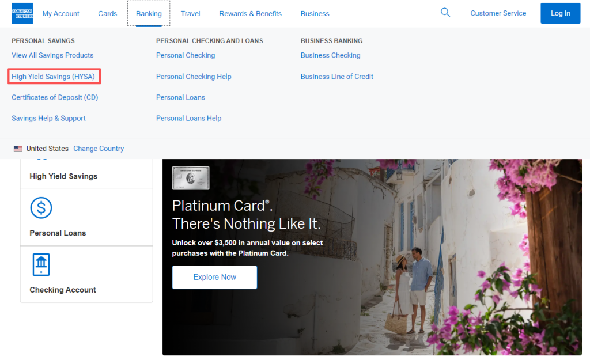Click the American Express logo
Image resolution: width=590 pixels, height=364 pixels.
(22, 13)
